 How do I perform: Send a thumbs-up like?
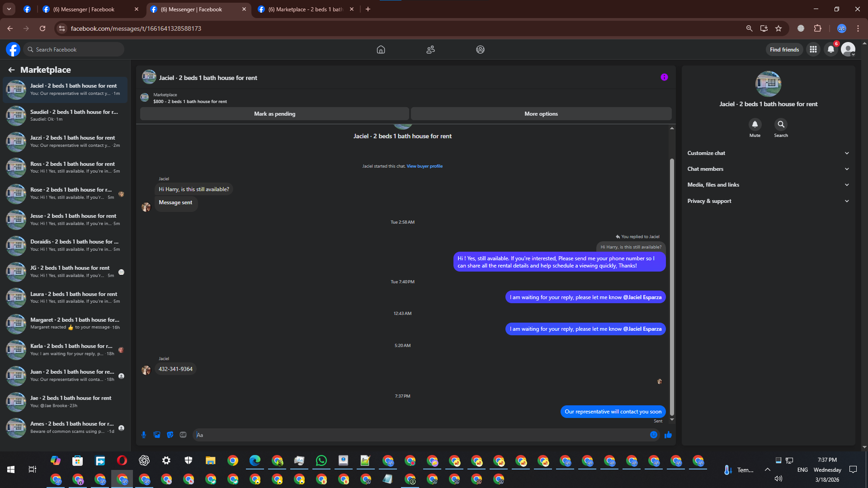668,435
